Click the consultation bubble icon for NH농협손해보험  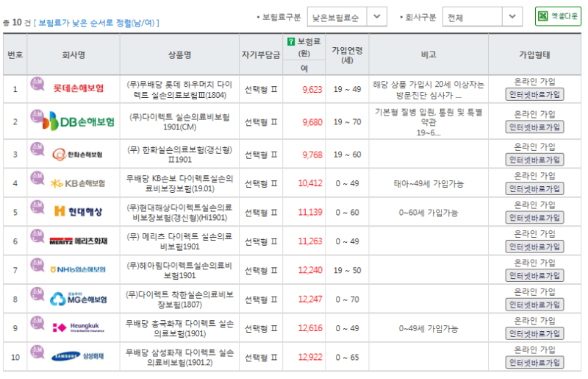coord(37,264)
